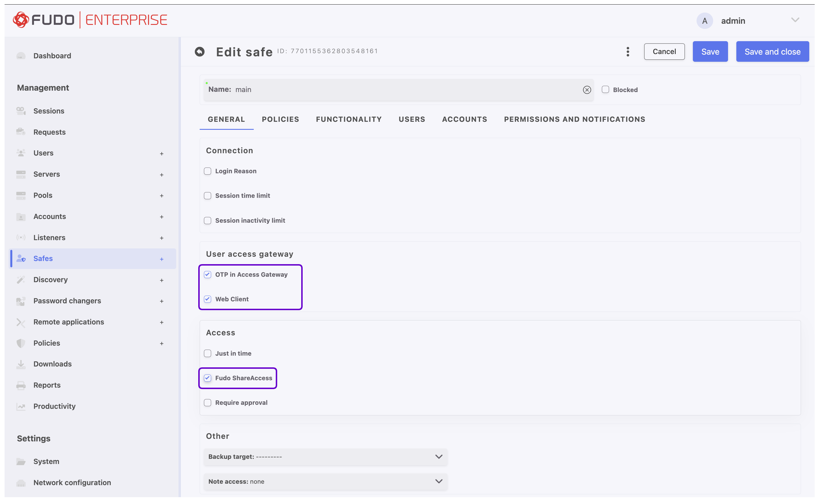
Task: Enable the Login Reason checkbox
Action: click(207, 171)
